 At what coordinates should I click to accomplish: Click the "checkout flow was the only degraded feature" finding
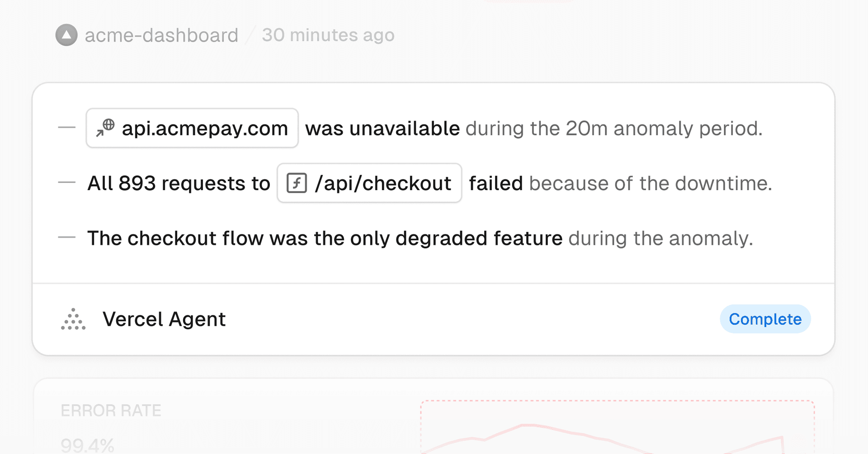[x=325, y=238]
